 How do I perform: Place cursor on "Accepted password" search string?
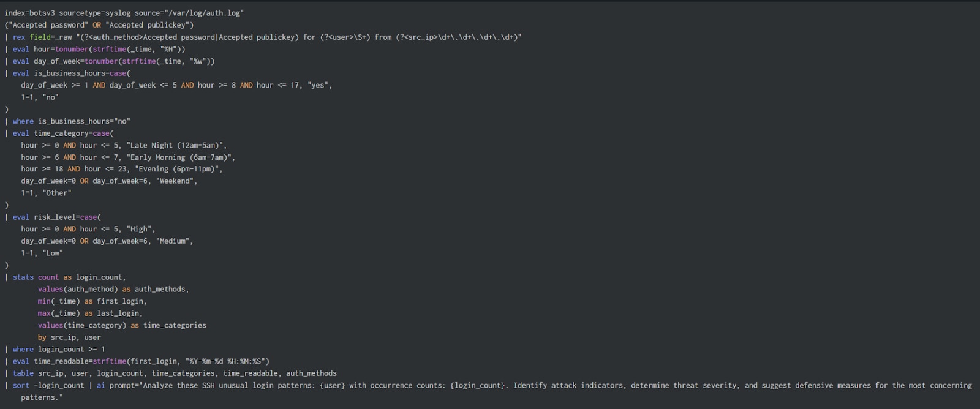[x=48, y=25]
